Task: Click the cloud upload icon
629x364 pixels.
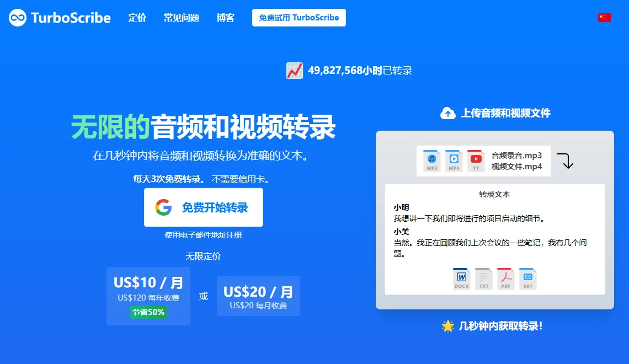Action: click(447, 114)
